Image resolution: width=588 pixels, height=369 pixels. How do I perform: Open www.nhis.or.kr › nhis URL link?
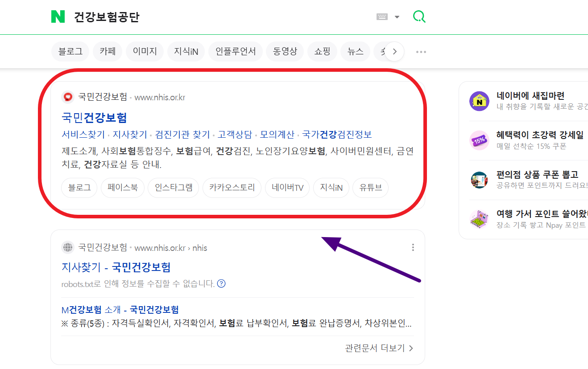click(171, 248)
